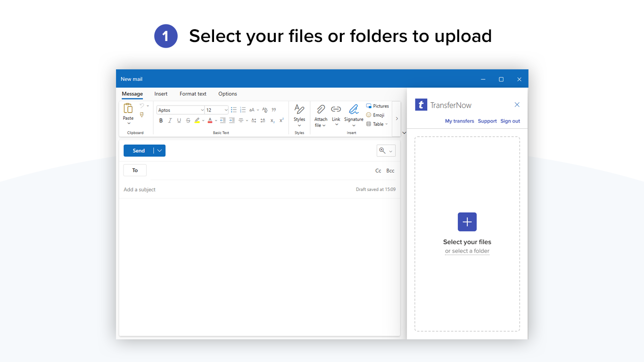
Task: Click the left-to-right text direction icon
Action: click(x=254, y=121)
